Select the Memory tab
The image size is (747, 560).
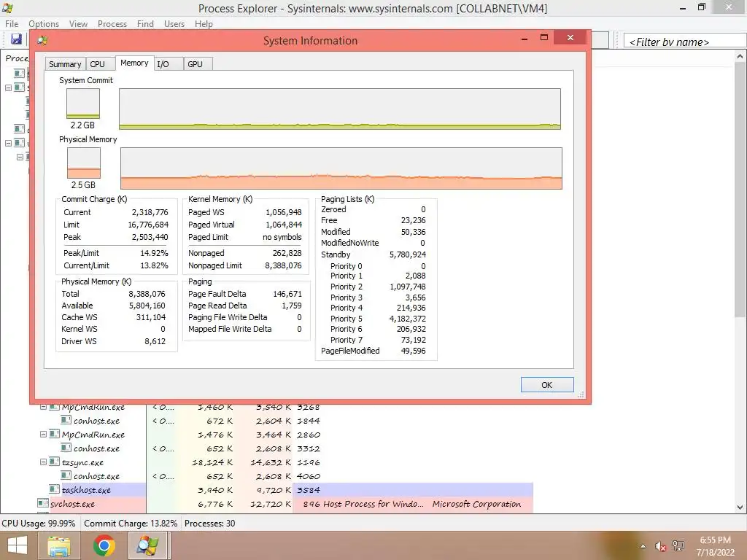coord(134,63)
